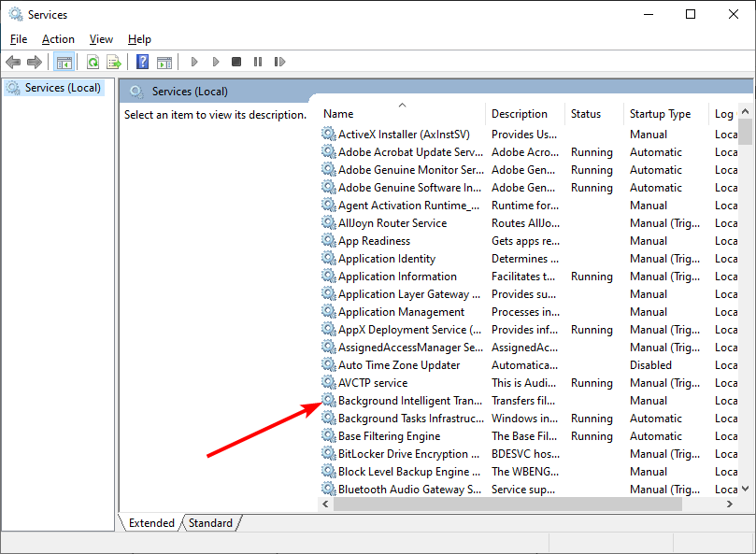Viewport: 756px width, 554px height.
Task: Open the Help menu
Action: click(139, 39)
